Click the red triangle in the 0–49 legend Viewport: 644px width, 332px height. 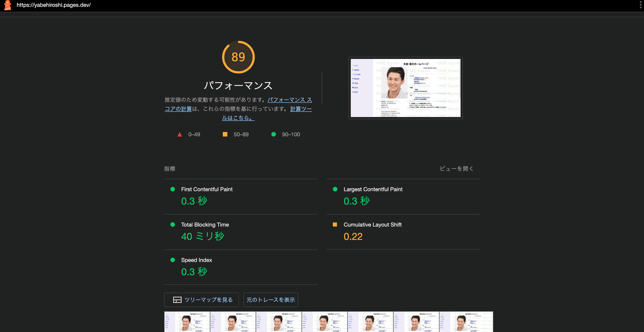[x=179, y=134]
